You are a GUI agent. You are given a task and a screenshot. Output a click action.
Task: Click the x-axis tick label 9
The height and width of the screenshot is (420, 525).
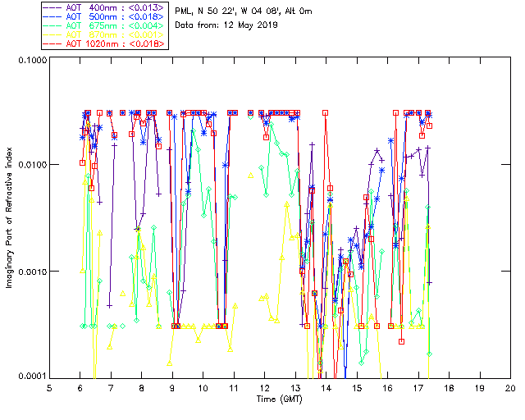(x=172, y=389)
